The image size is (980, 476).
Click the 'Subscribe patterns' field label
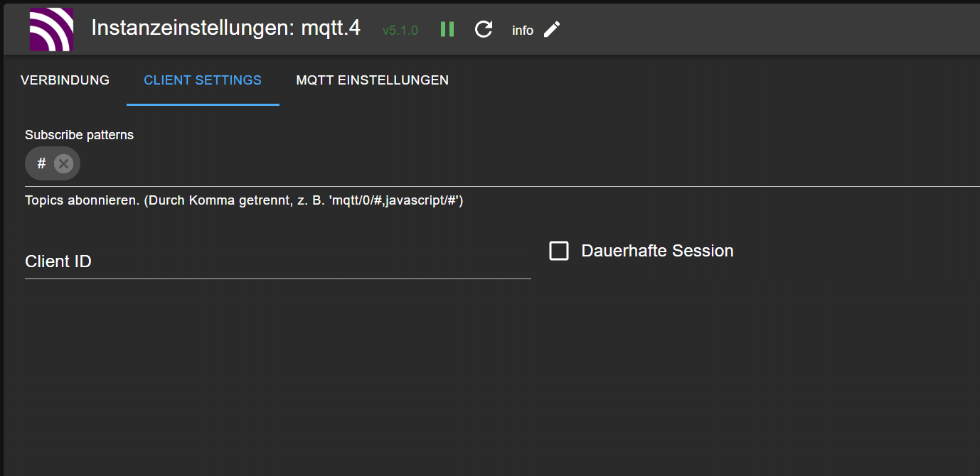[x=79, y=135]
